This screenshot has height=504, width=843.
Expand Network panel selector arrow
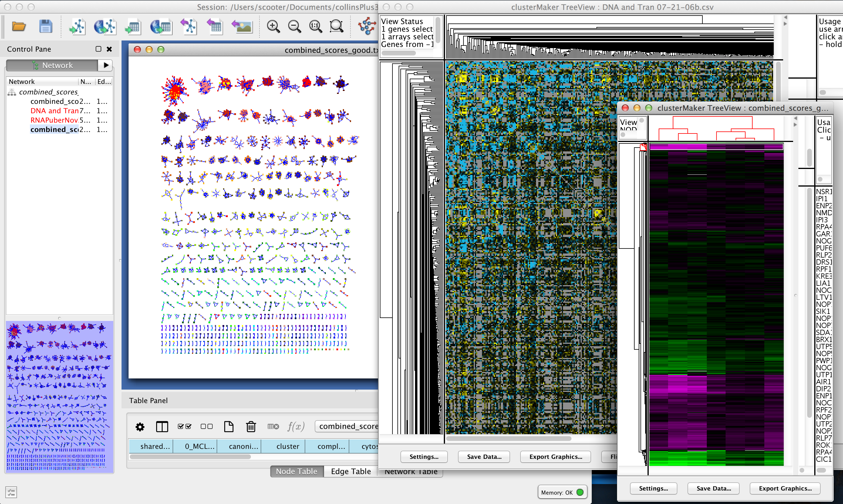(x=106, y=65)
